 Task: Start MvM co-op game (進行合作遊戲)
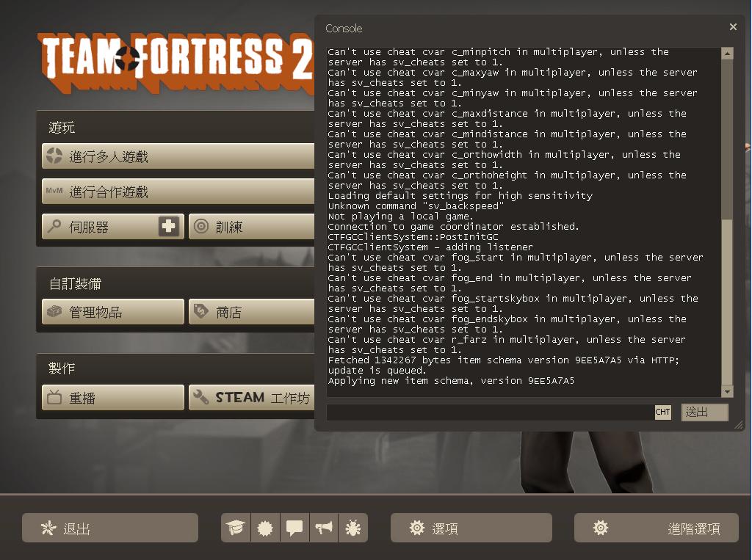(x=178, y=192)
